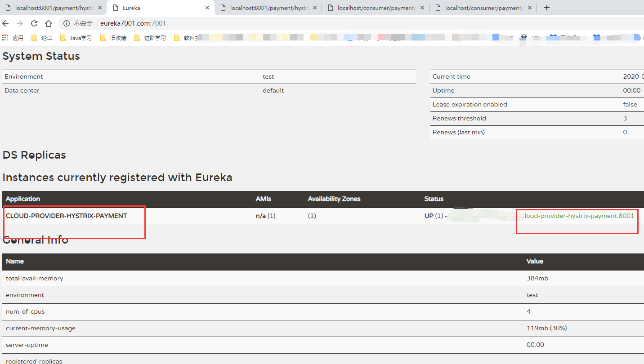Image resolution: width=644 pixels, height=364 pixels.
Task: Reload the Eureka page
Action: coord(34,23)
